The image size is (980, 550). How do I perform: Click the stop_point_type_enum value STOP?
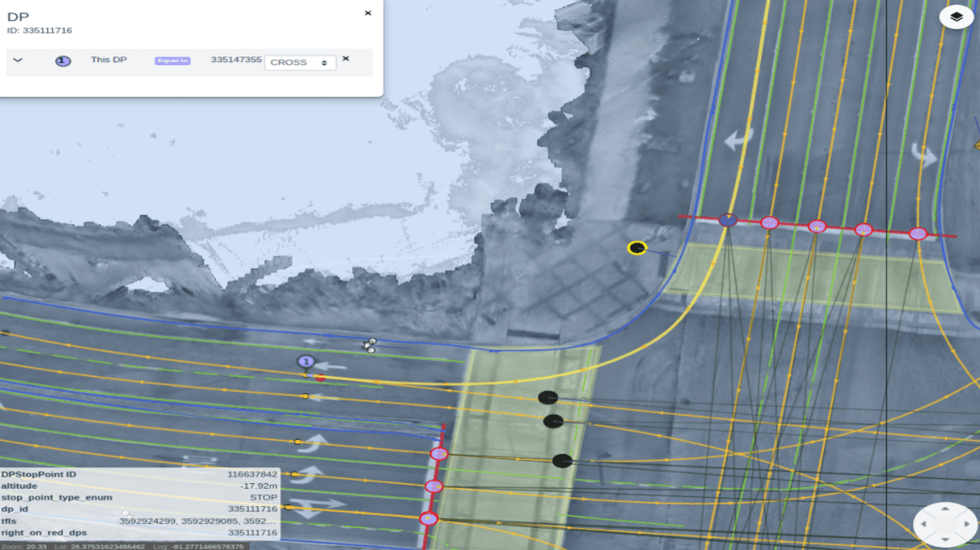264,497
